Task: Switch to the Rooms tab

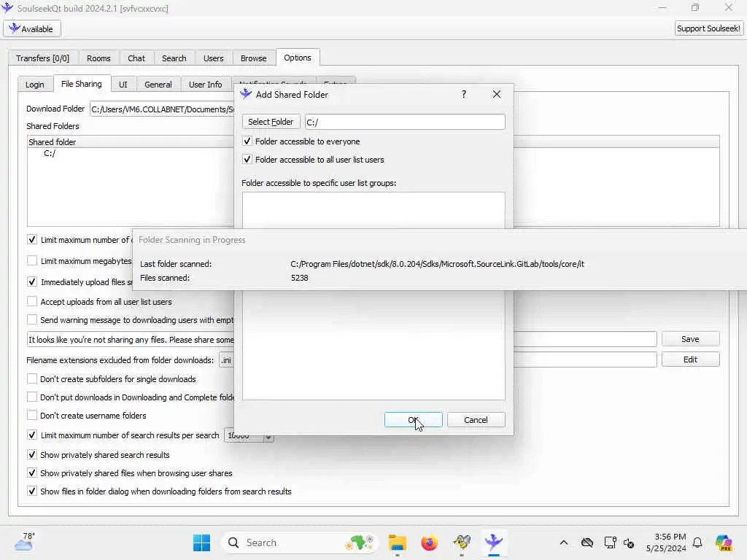Action: coord(98,58)
